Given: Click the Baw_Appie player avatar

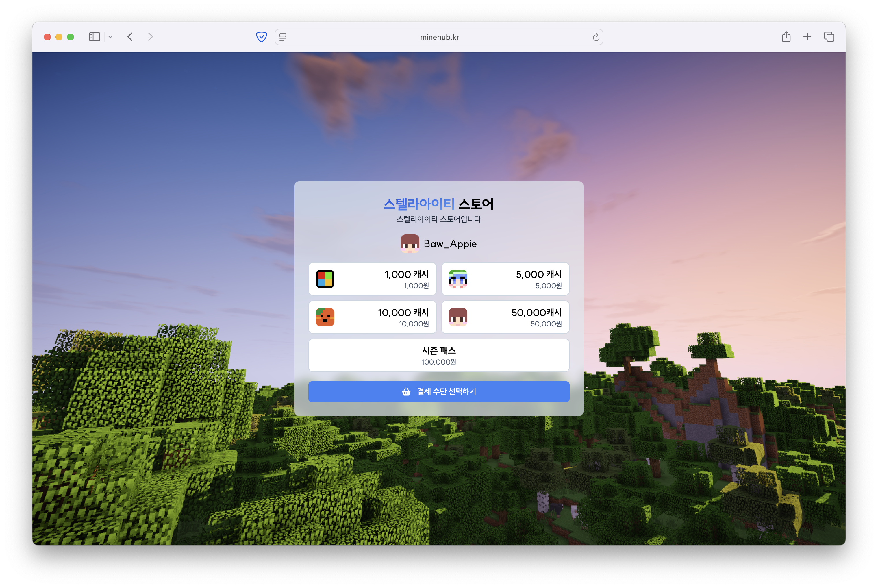Looking at the screenshot, I should (410, 244).
